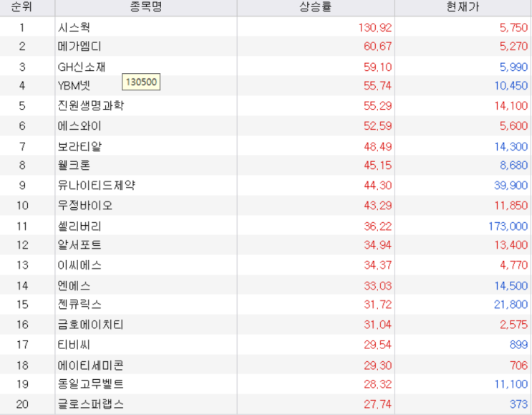Select the stock name 에이티세미콘
The image size is (532, 415).
[x=91, y=366]
